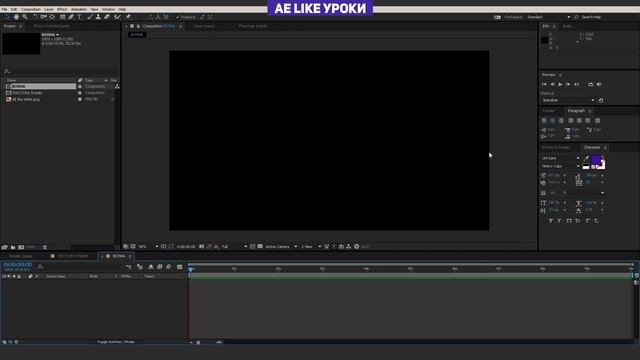640x360 pixels.
Task: Select the Hand tool
Action: 16,17
